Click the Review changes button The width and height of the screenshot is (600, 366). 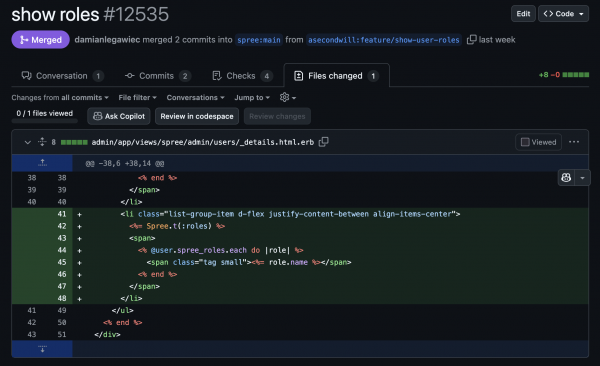(x=277, y=116)
